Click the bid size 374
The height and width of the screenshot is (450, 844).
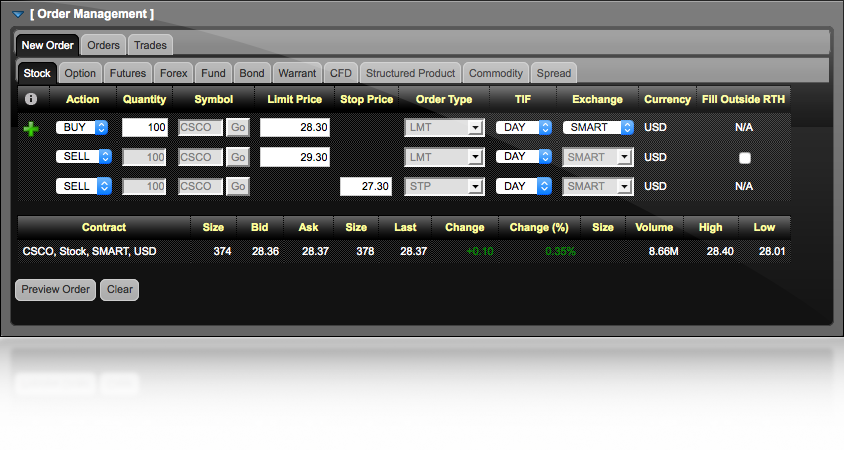click(x=222, y=251)
